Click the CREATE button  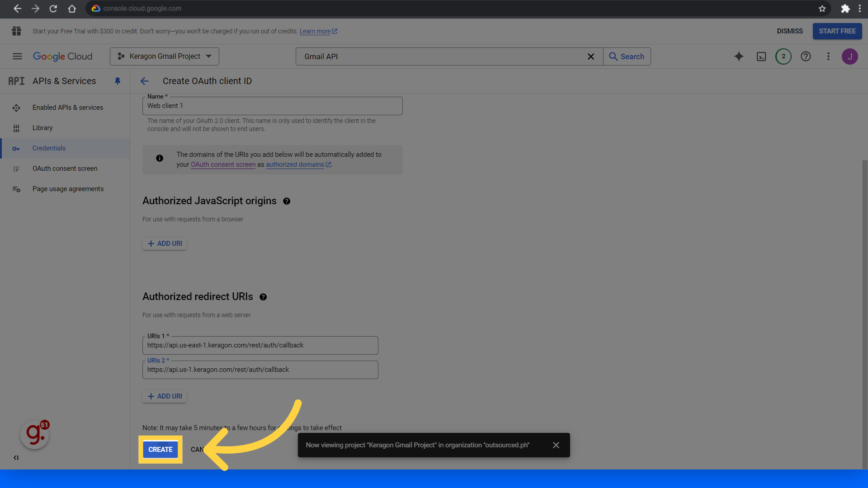click(x=160, y=450)
